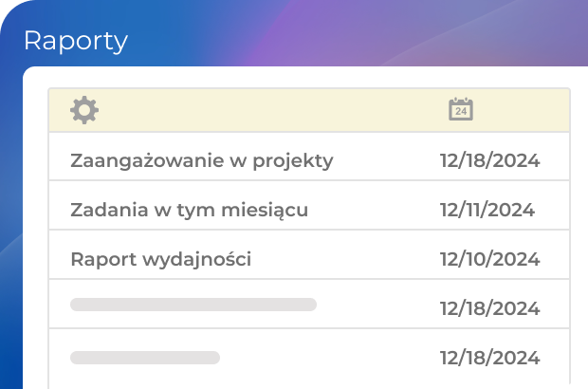Click the Raporty heading
This screenshot has width=588, height=389.
(75, 42)
